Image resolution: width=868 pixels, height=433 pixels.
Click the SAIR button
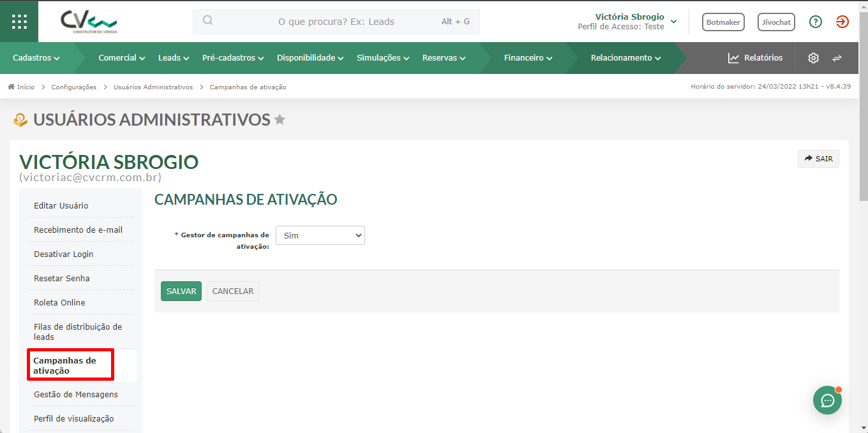pyautogui.click(x=818, y=159)
